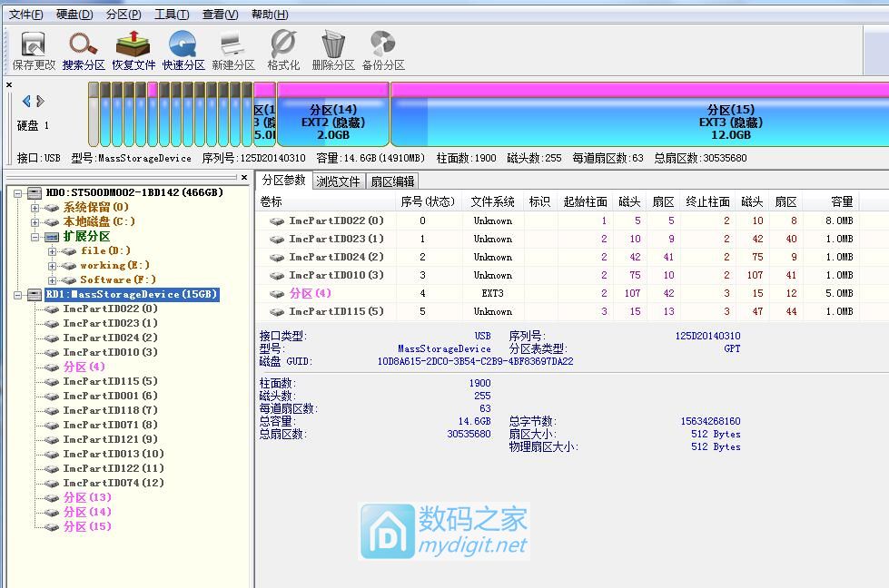Open the File (文件) menu
This screenshot has width=889, height=588.
click(25, 15)
